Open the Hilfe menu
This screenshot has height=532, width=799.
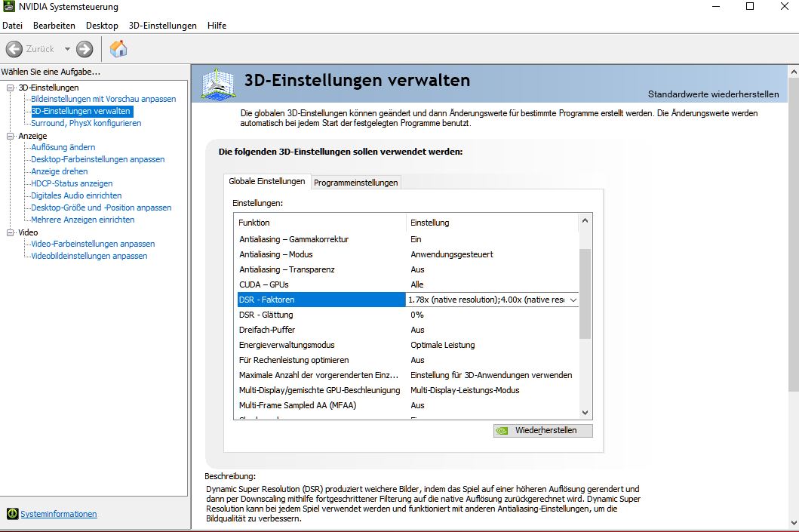(217, 26)
